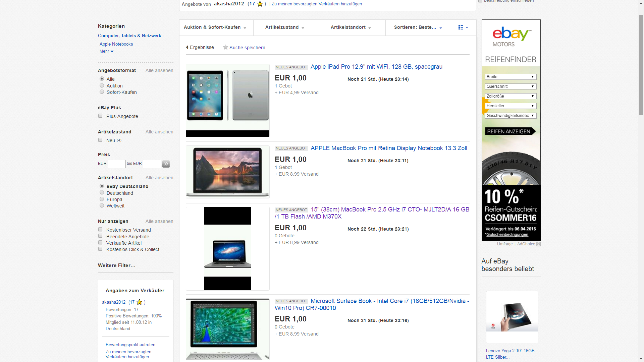644x362 pixels.
Task: Open the Geschwindigkeitsindex dropdown
Action: pos(511,116)
